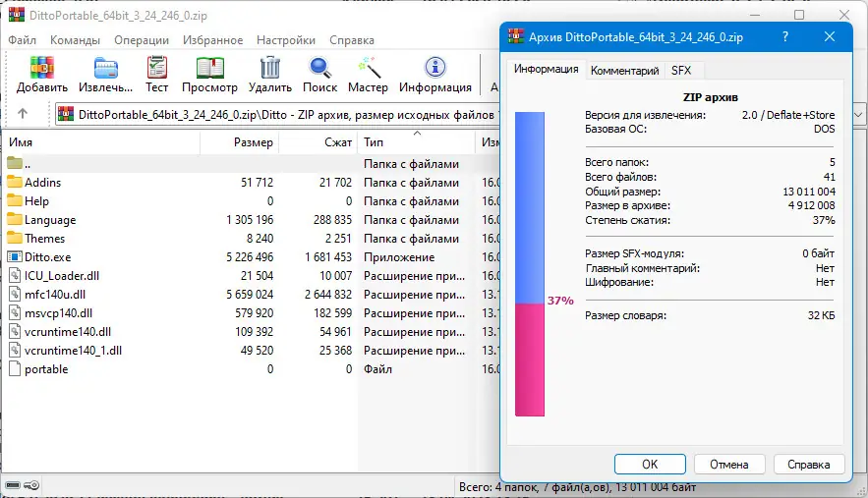Switch to the Информация tab
The image size is (868, 498).
coord(546,69)
